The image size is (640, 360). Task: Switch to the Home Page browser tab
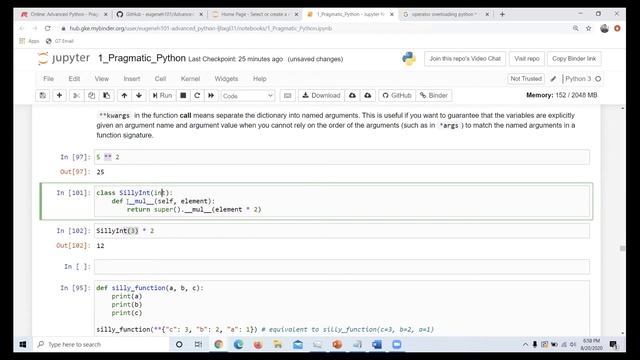[x=255, y=14]
